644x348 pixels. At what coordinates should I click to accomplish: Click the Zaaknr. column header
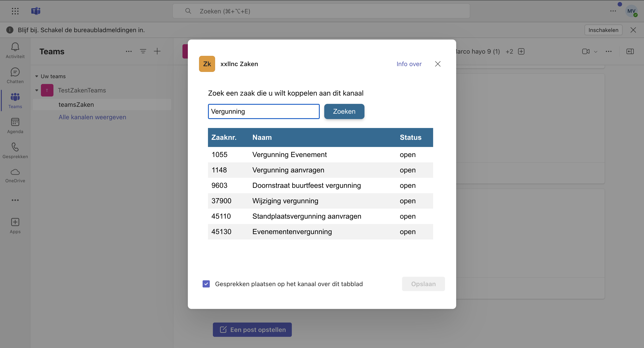click(x=224, y=137)
